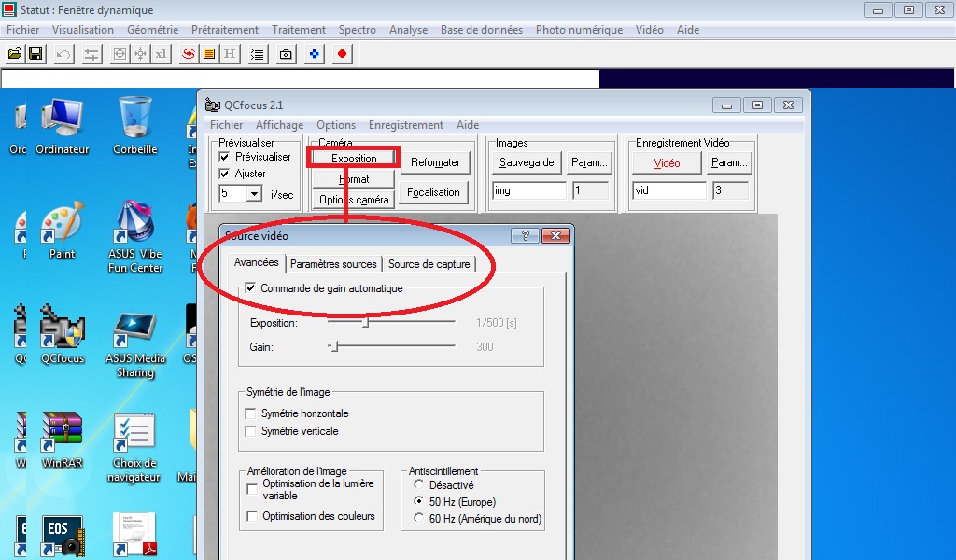Click the floppy disk save icon
Screen dimensions: 956x560
(x=36, y=54)
